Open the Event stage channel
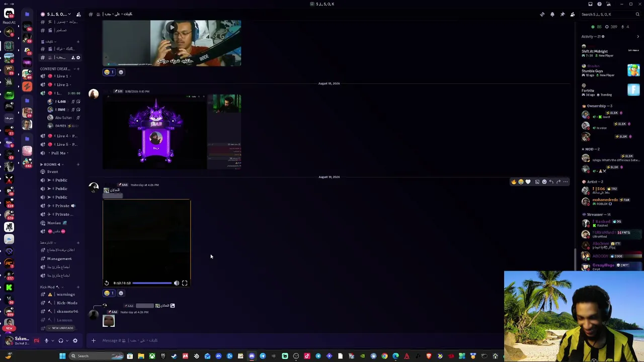 pyautogui.click(x=60, y=171)
